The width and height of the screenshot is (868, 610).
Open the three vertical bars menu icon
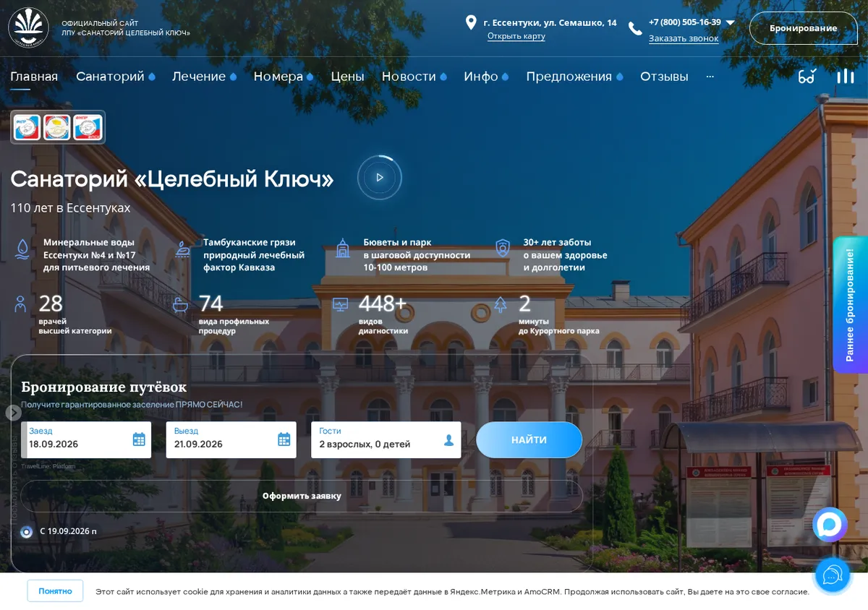(845, 76)
